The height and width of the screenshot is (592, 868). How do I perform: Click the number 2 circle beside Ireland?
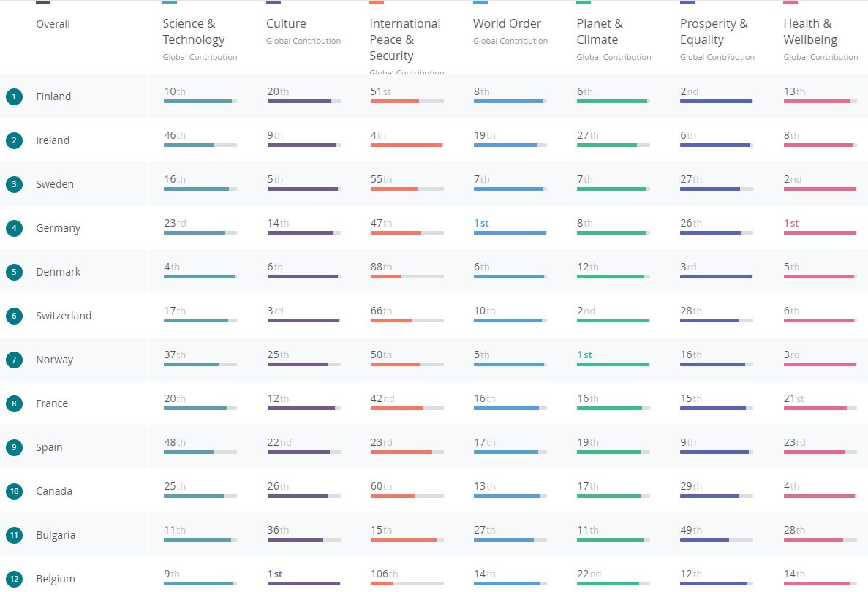click(15, 140)
